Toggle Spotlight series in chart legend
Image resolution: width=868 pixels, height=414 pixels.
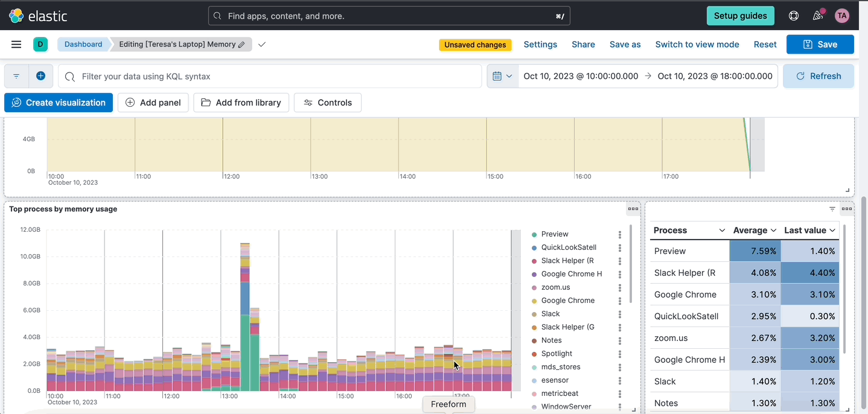557,354
